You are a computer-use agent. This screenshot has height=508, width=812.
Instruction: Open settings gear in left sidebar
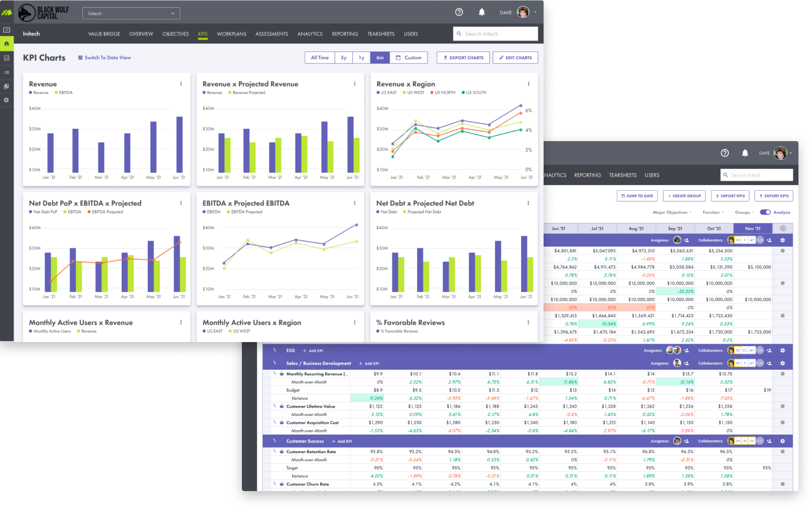click(6, 100)
